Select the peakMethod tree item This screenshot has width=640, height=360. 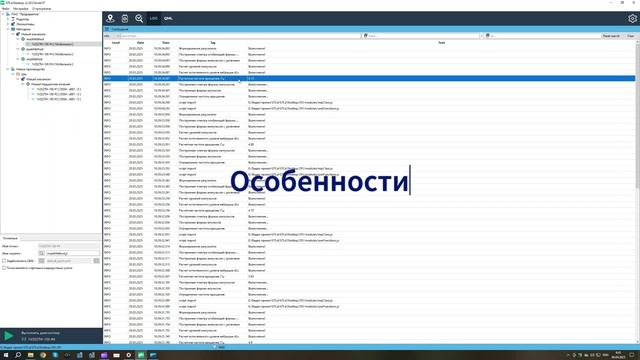[x=35, y=49]
